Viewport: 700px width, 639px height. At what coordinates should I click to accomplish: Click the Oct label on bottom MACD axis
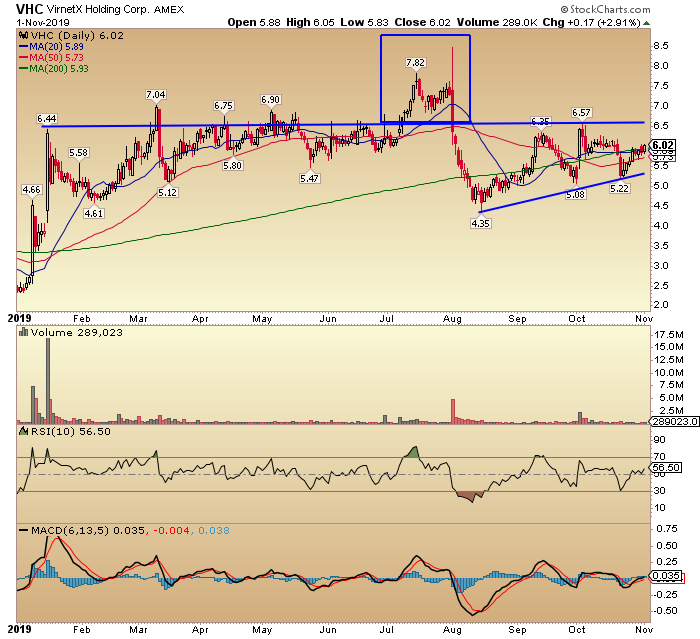(577, 629)
